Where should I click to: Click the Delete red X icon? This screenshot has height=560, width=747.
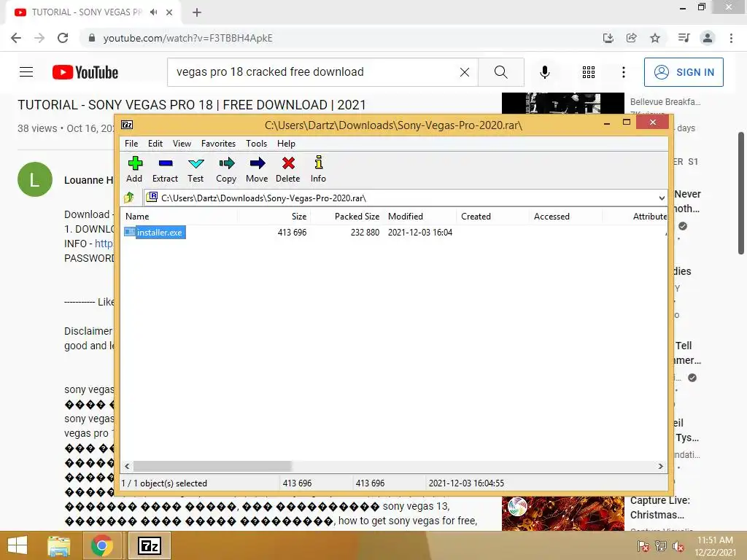tap(287, 169)
